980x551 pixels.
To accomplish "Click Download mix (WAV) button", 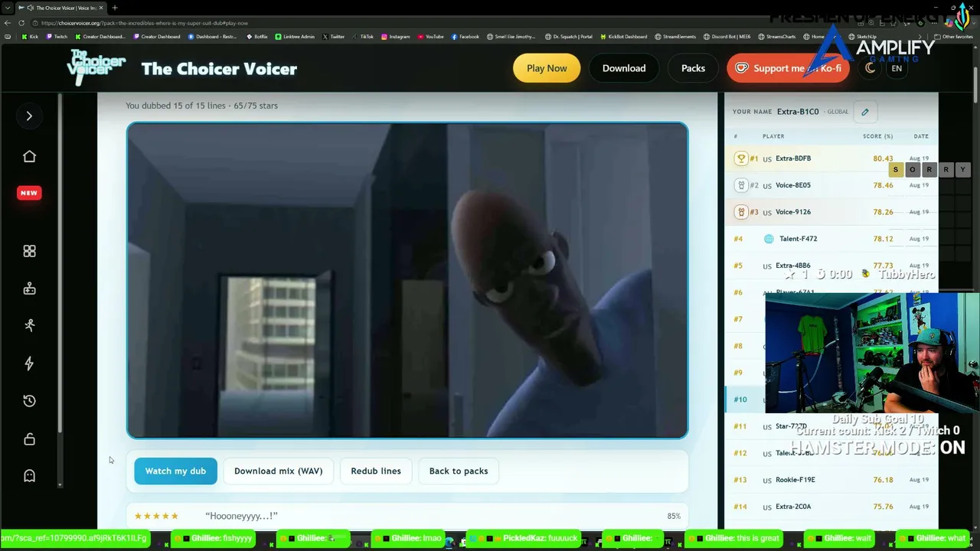I will (278, 471).
